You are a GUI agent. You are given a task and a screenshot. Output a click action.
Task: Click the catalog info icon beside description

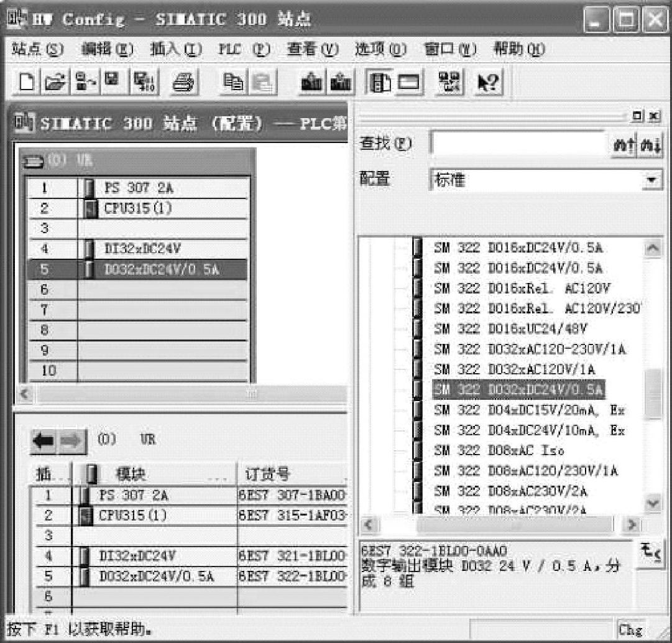coord(650,553)
